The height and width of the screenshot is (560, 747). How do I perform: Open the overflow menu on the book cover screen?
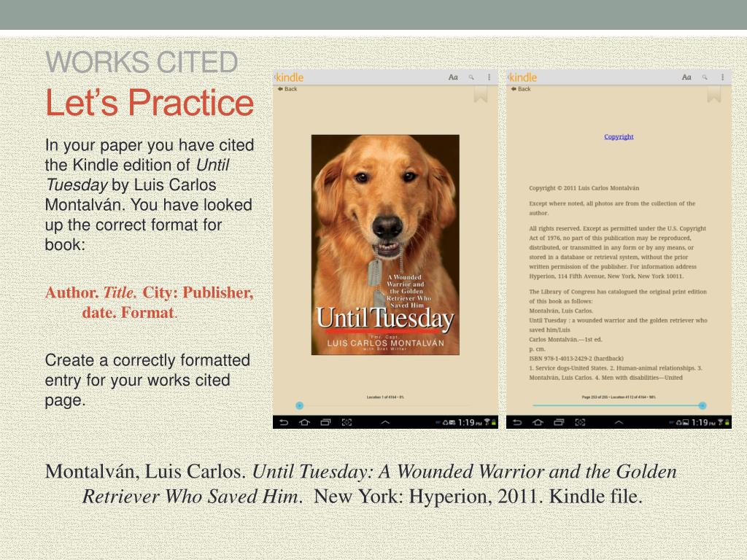489,77
